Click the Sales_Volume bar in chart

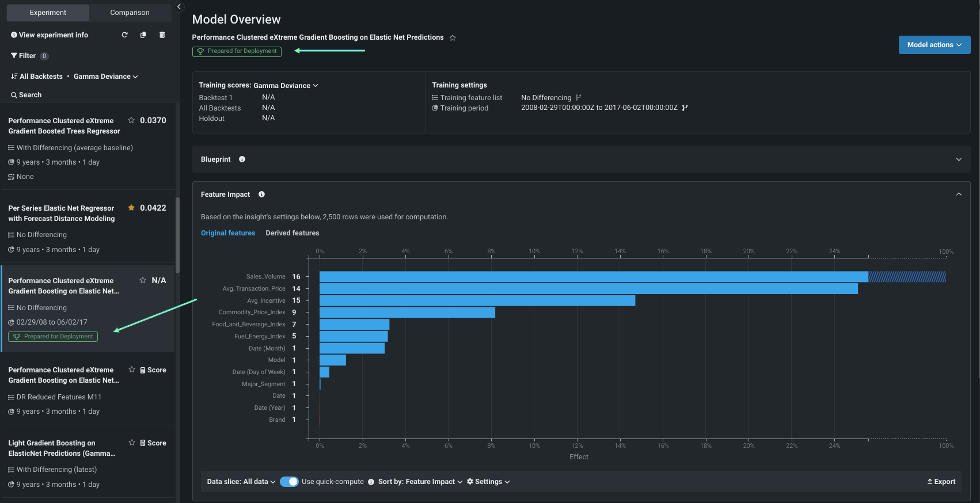click(x=593, y=277)
